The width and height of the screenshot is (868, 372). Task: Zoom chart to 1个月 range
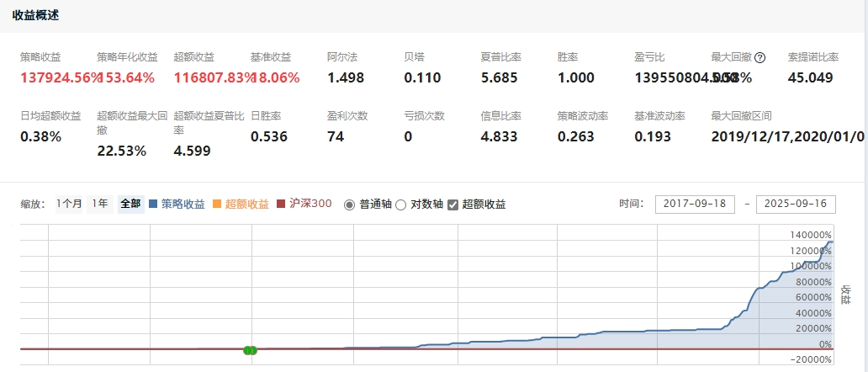(69, 205)
